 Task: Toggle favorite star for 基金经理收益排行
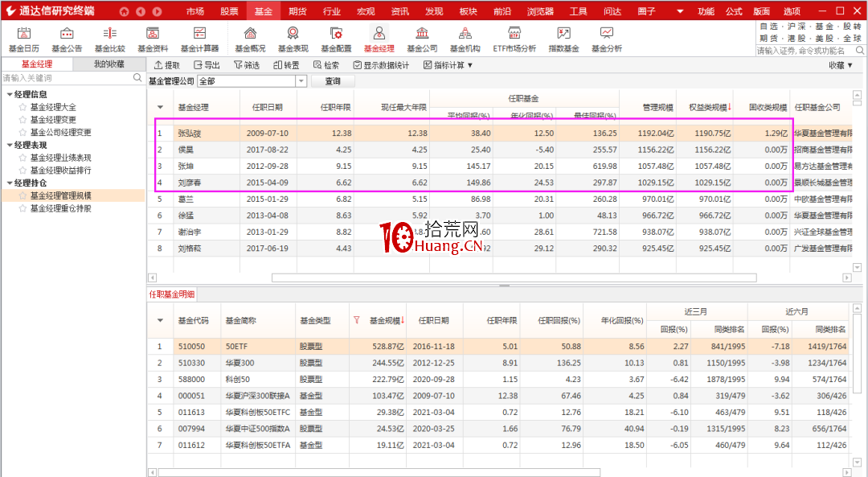[23, 171]
